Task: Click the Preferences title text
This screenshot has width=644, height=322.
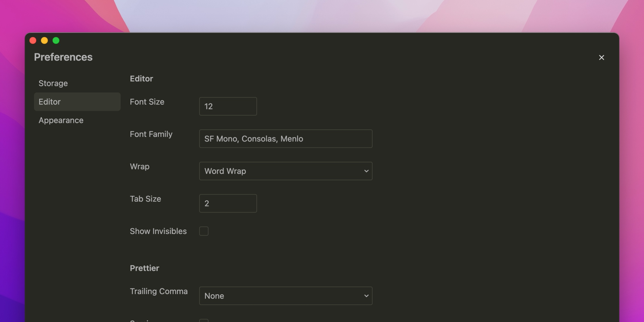Action: [63, 57]
